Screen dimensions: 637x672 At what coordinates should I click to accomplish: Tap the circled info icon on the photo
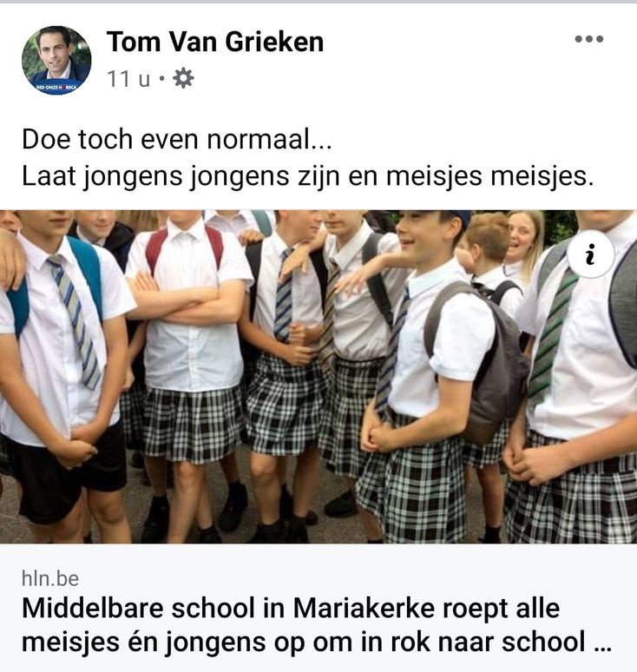click(591, 254)
